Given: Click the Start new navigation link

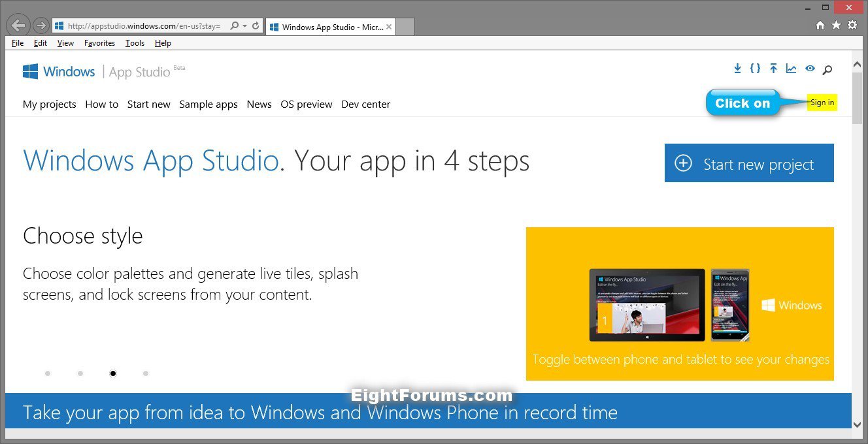Looking at the screenshot, I should 149,104.
